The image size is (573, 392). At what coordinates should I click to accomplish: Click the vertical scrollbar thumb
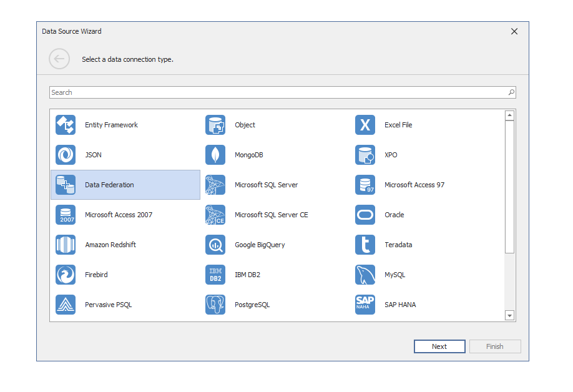click(509, 187)
